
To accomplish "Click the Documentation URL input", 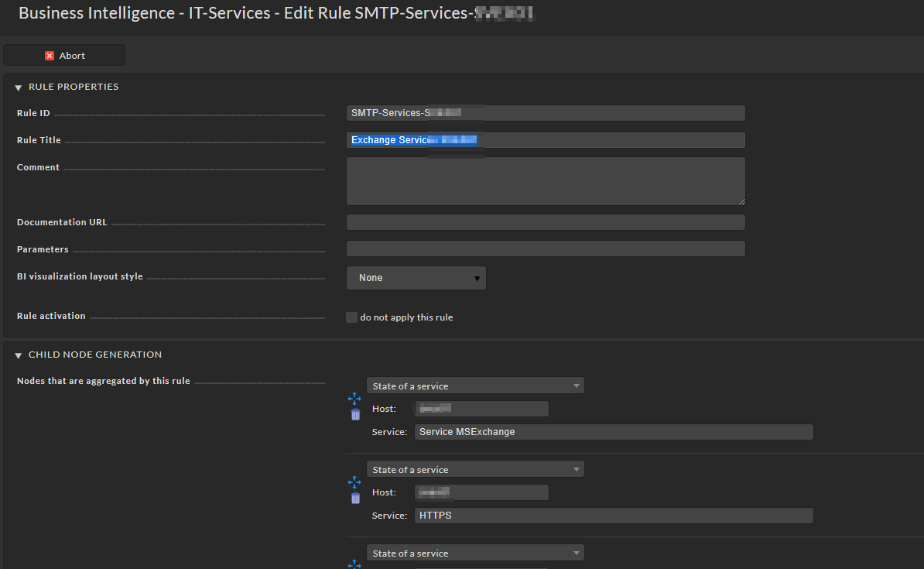I will 546,223.
